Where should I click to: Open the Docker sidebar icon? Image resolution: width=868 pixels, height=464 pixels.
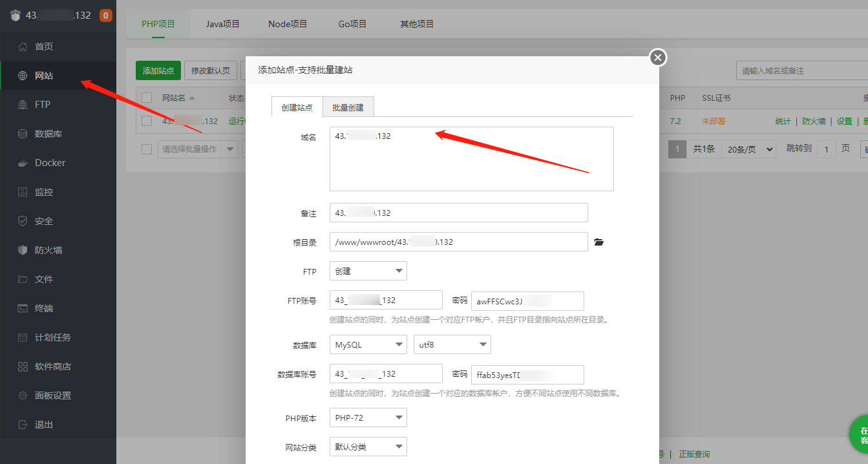(23, 163)
